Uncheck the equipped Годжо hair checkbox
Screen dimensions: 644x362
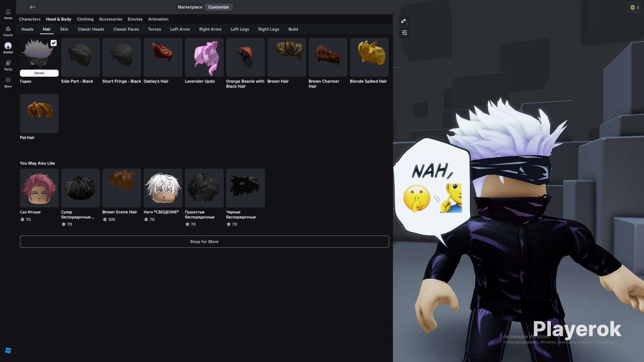click(54, 43)
